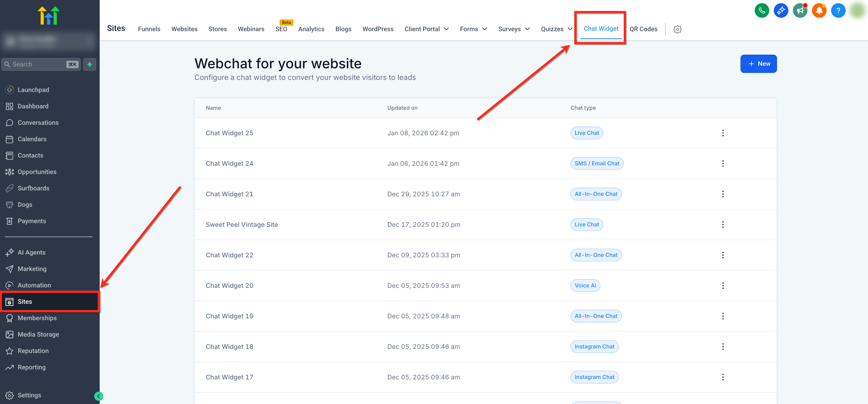Open three-dot menu for Chat Widget 20

(723, 286)
